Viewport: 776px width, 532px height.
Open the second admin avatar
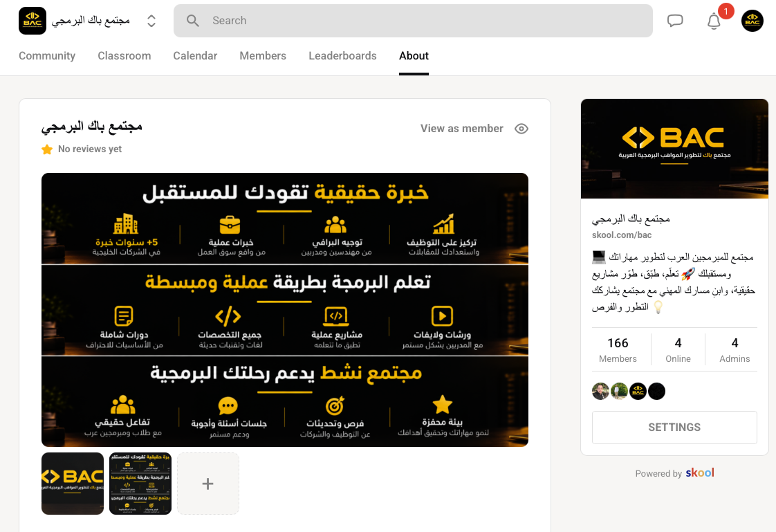pyautogui.click(x=619, y=391)
